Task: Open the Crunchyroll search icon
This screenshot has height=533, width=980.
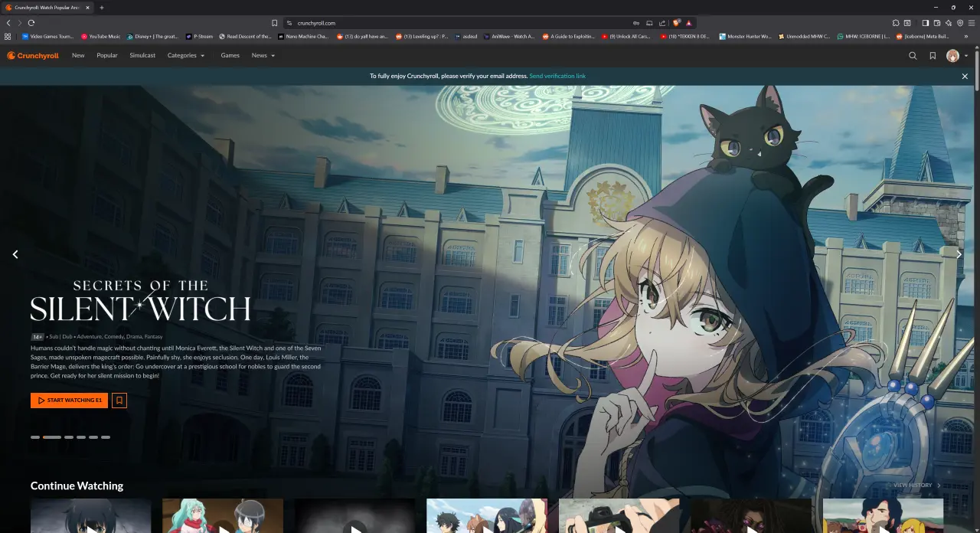Action: [x=913, y=55]
